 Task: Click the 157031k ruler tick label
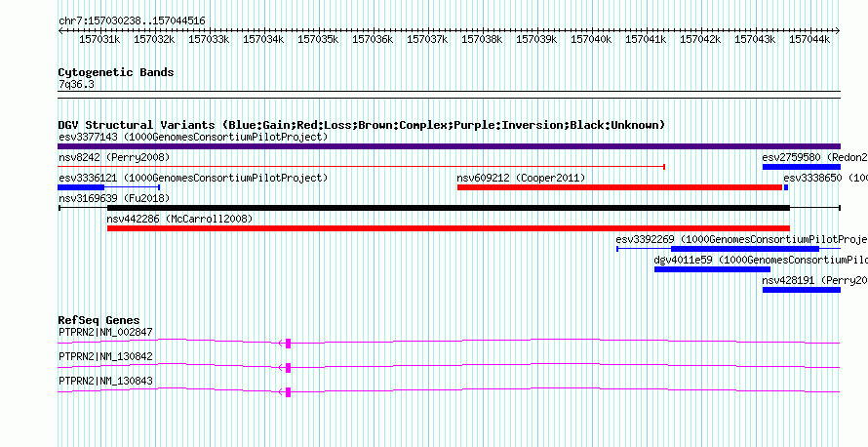[99, 39]
